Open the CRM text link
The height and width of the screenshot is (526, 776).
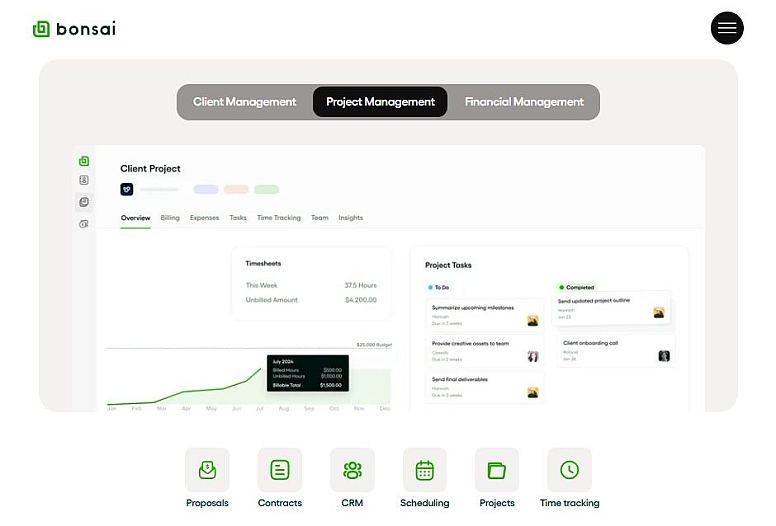point(352,503)
